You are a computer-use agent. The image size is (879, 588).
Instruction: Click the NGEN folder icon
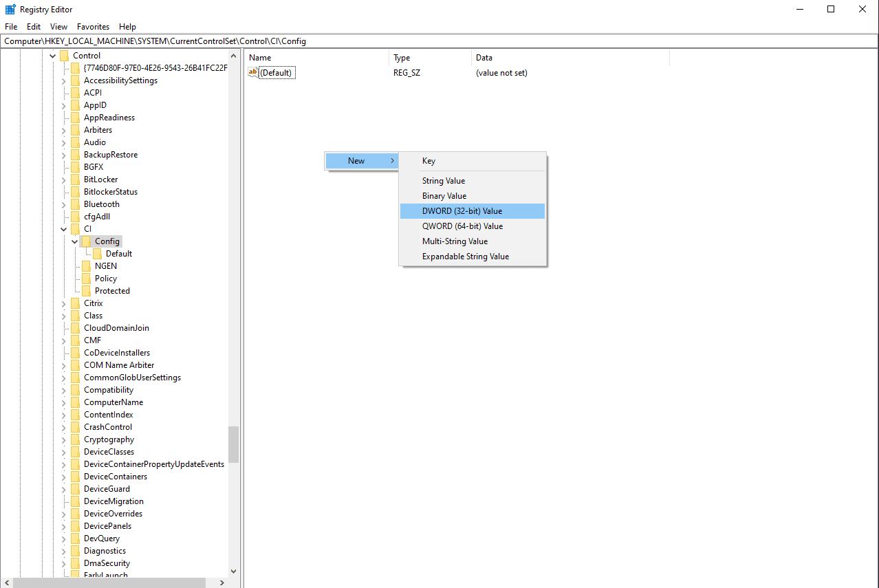point(86,266)
